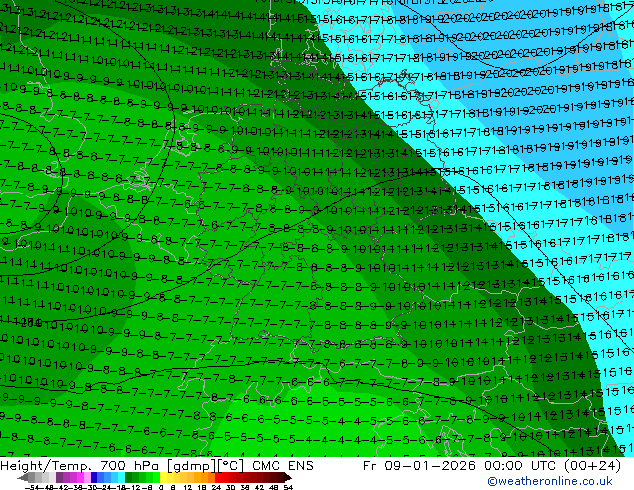Select the bright red legend swatch at 24
The image size is (634, 490).
218,477
